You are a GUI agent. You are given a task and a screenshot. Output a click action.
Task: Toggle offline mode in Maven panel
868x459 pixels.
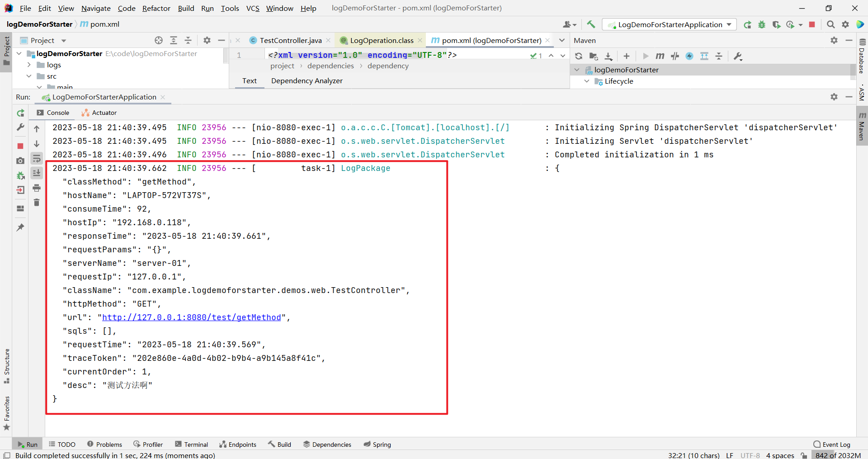tap(689, 56)
